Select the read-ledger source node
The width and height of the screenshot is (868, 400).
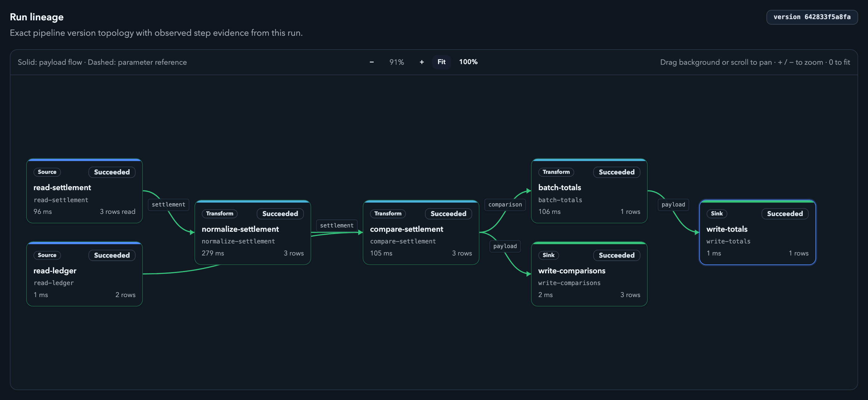click(85, 274)
